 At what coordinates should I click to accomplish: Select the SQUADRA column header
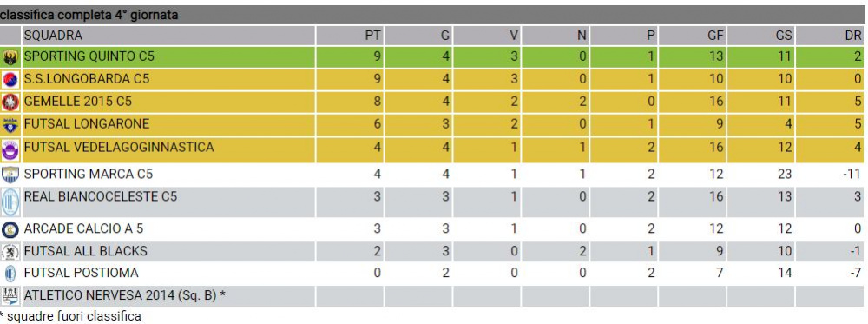pyautogui.click(x=54, y=36)
